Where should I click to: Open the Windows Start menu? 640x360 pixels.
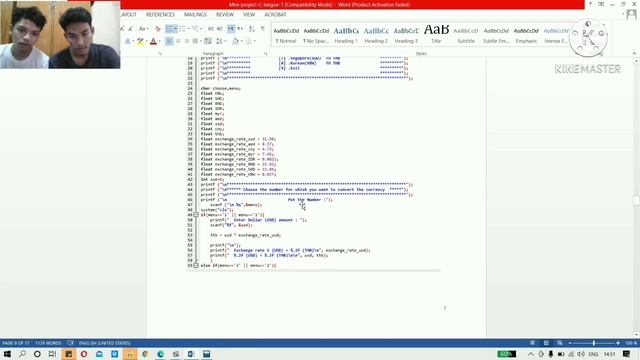(7, 354)
